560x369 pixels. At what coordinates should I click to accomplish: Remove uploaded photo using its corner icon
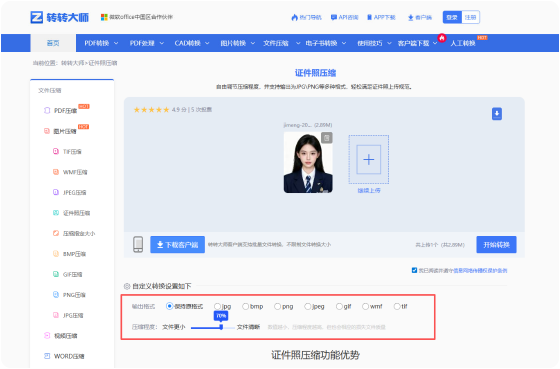[326, 138]
